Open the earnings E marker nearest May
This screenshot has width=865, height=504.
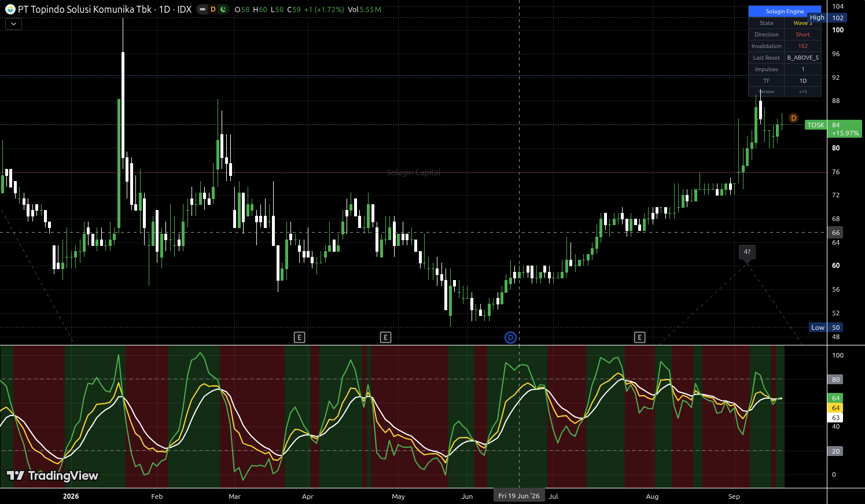[x=385, y=337]
